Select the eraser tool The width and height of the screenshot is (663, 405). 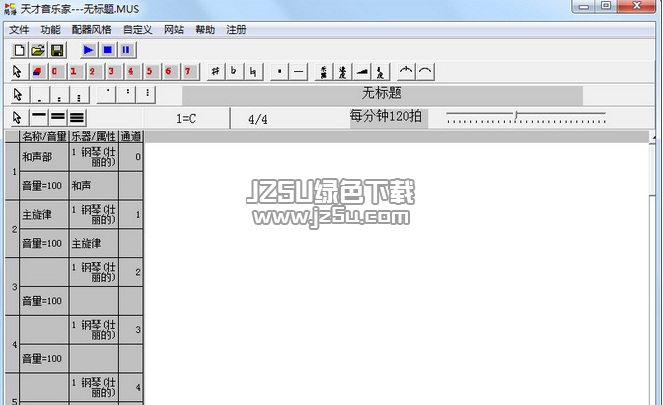[37, 71]
